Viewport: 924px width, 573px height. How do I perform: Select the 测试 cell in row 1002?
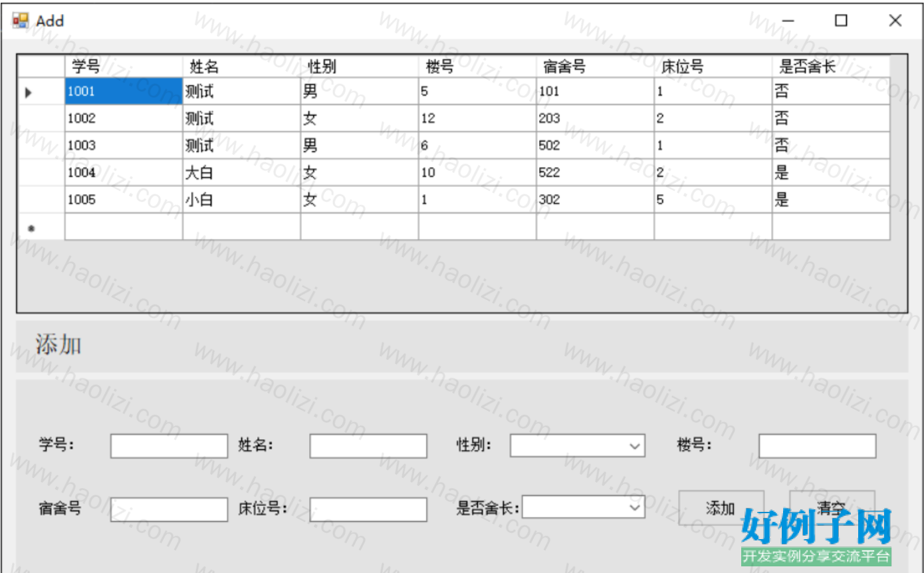point(241,118)
